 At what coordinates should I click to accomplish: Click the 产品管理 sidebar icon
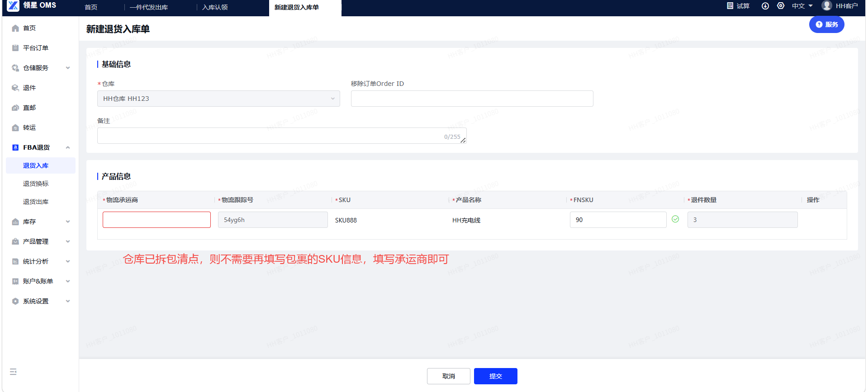15,241
